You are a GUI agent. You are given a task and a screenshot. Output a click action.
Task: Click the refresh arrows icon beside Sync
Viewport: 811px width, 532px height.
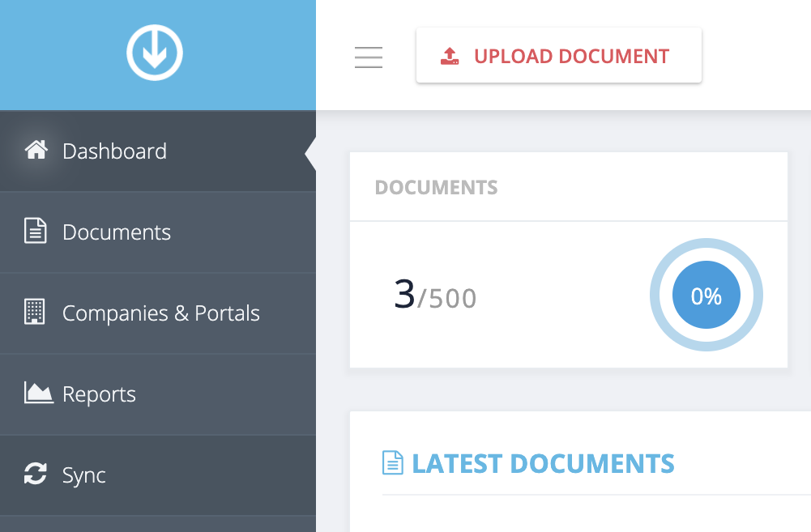pyautogui.click(x=35, y=473)
